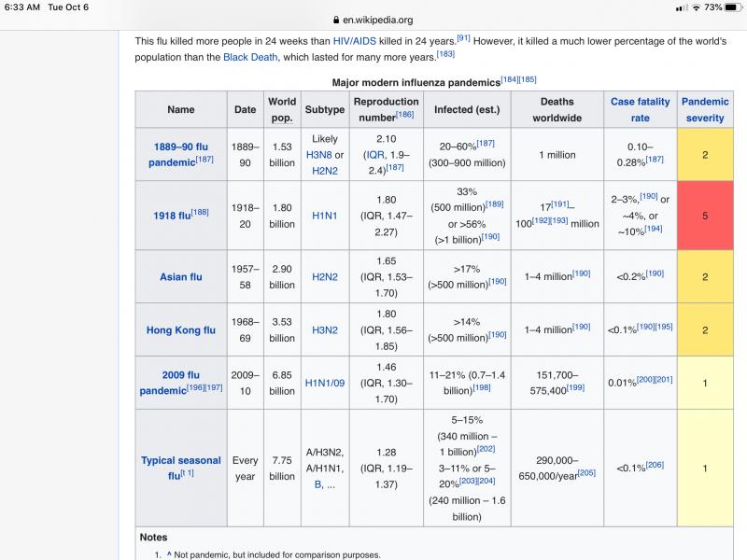Open citation [183] after many more years

445,54
